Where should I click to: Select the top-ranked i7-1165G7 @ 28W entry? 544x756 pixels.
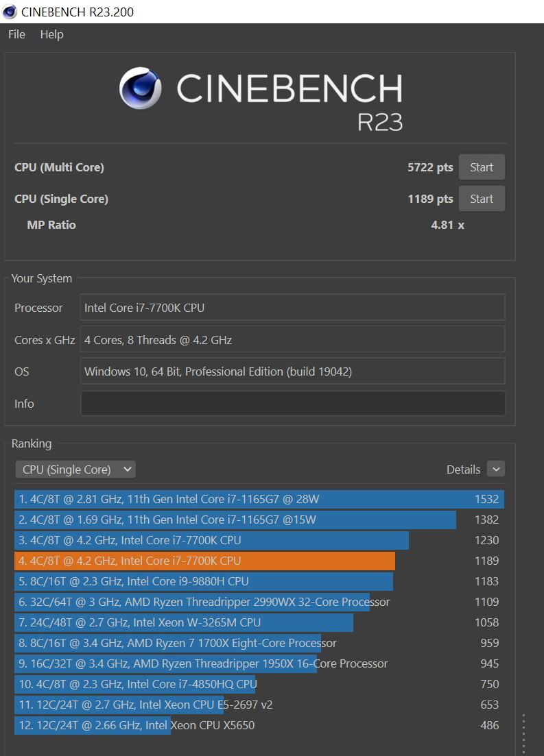(x=259, y=499)
